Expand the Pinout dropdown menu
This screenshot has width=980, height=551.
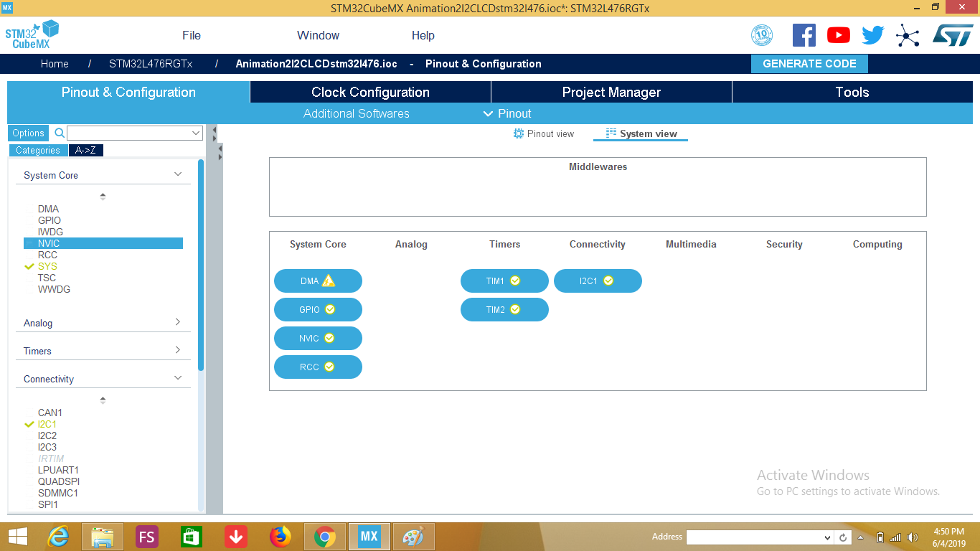pyautogui.click(x=508, y=113)
